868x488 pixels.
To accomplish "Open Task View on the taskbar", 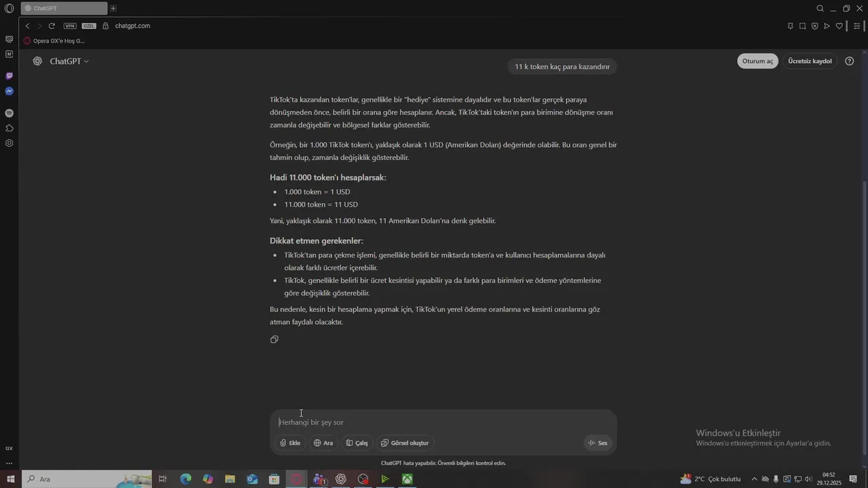I will (x=163, y=479).
